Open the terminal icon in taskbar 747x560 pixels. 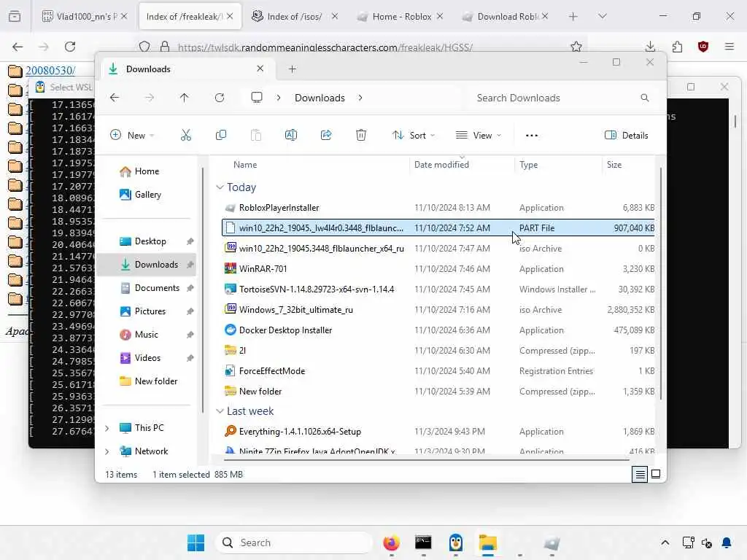(423, 542)
